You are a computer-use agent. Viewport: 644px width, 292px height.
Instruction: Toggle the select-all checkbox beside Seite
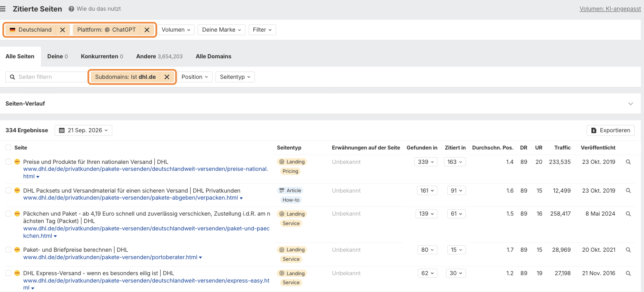(8, 147)
